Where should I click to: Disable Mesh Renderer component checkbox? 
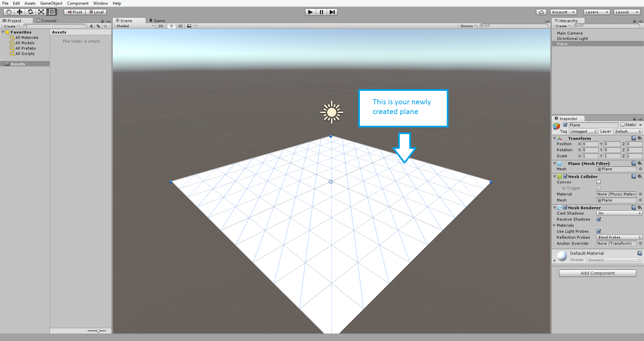[565, 208]
